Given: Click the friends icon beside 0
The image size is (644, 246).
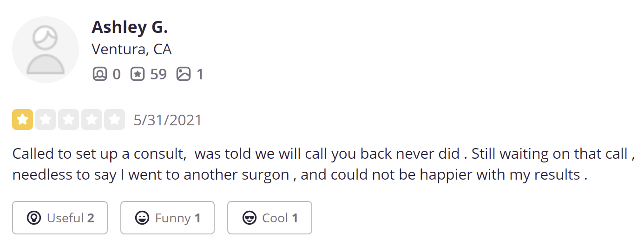Looking at the screenshot, I should 100,74.
